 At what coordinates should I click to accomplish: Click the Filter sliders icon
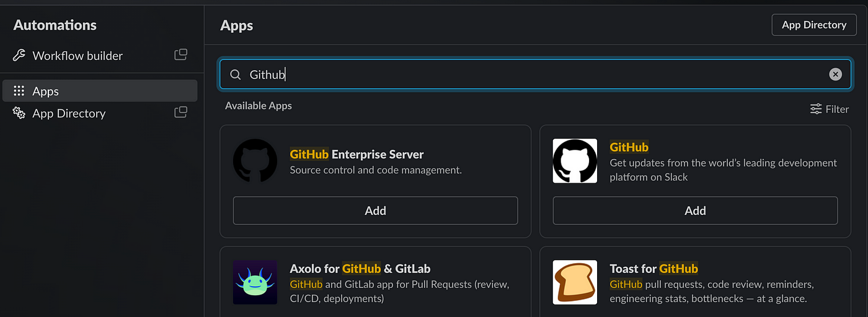click(816, 109)
